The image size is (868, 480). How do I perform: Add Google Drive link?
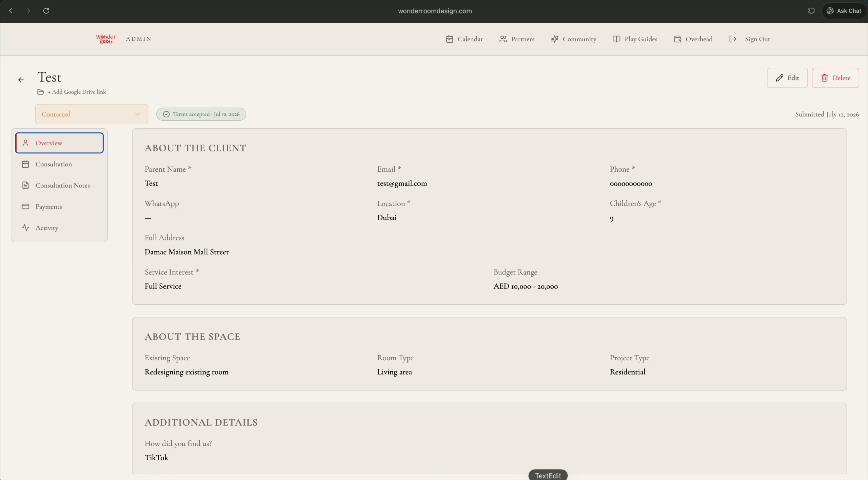point(77,92)
